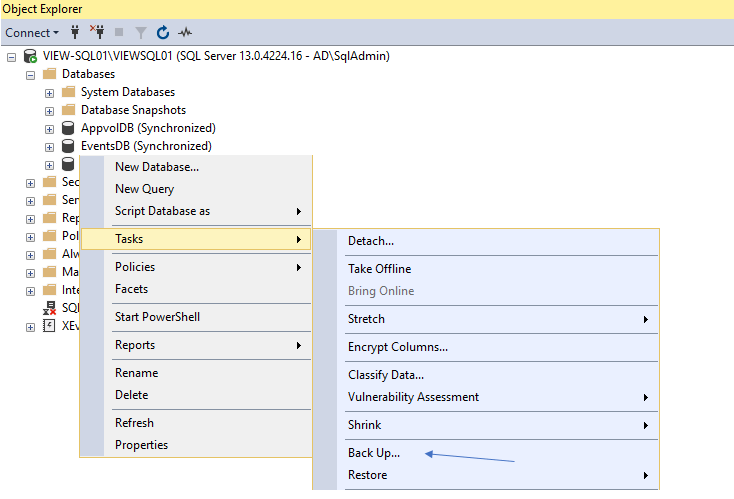Collapse the Databases tree node
This screenshot has width=734, height=499.
coord(31,75)
